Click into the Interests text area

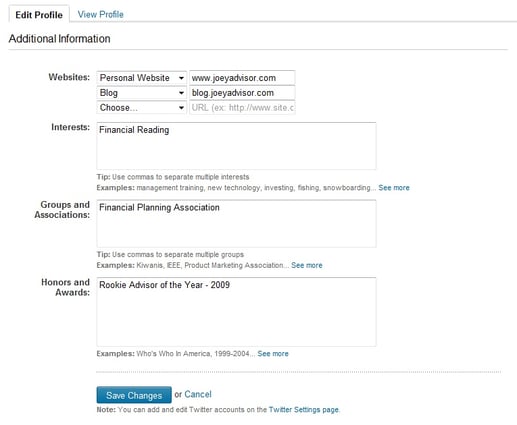click(x=236, y=146)
